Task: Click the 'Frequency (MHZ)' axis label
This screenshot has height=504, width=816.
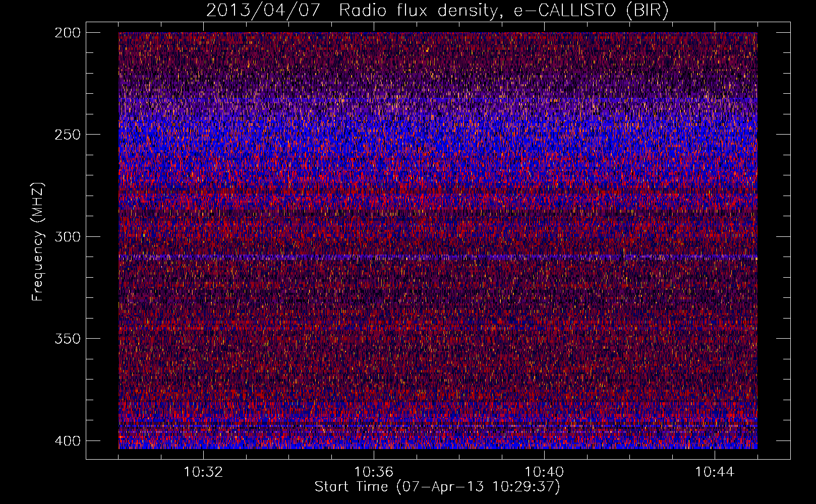Action: (x=38, y=241)
